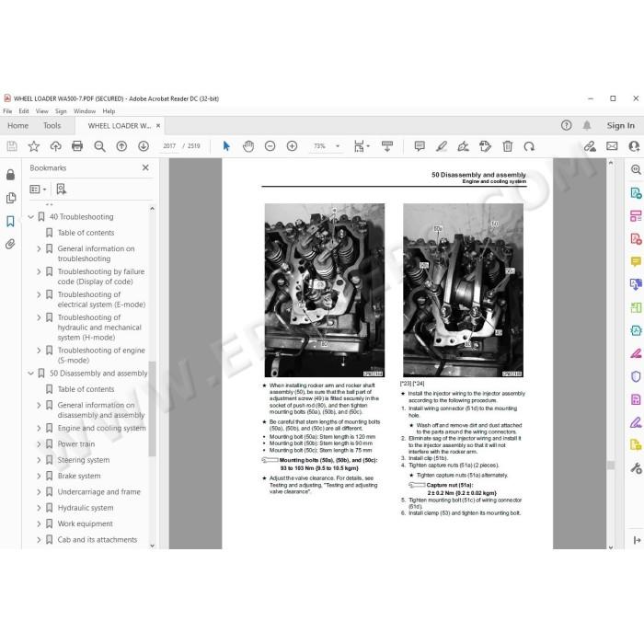This screenshot has width=644, height=644.
Task: Expand General information on troubleshooting
Action: click(39, 248)
